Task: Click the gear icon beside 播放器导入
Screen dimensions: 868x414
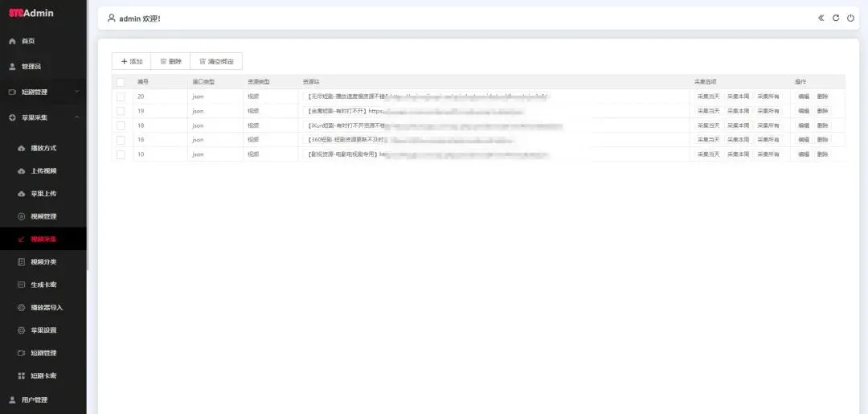Action: tap(22, 307)
